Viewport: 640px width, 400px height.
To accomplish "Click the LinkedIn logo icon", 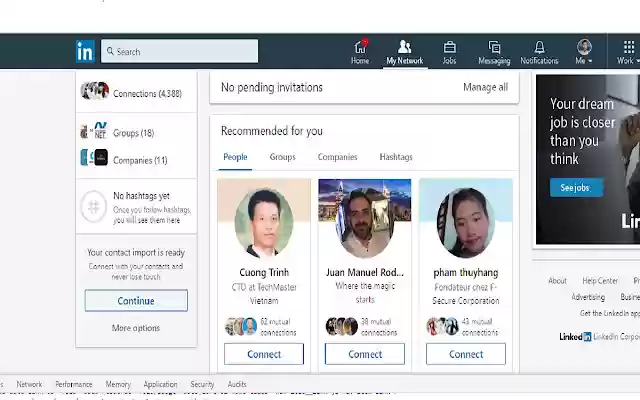I will [x=85, y=51].
